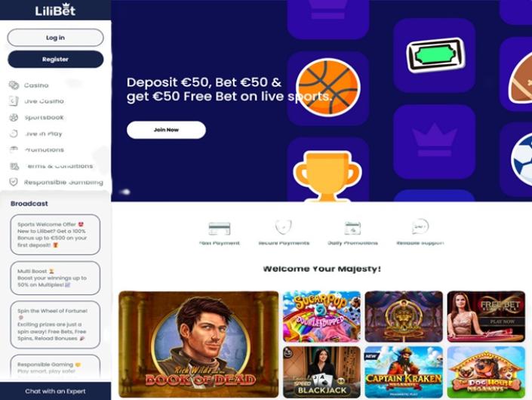Launch the Captain Kraken Megaways game
Viewport: 532px width, 400px height.
(404, 372)
